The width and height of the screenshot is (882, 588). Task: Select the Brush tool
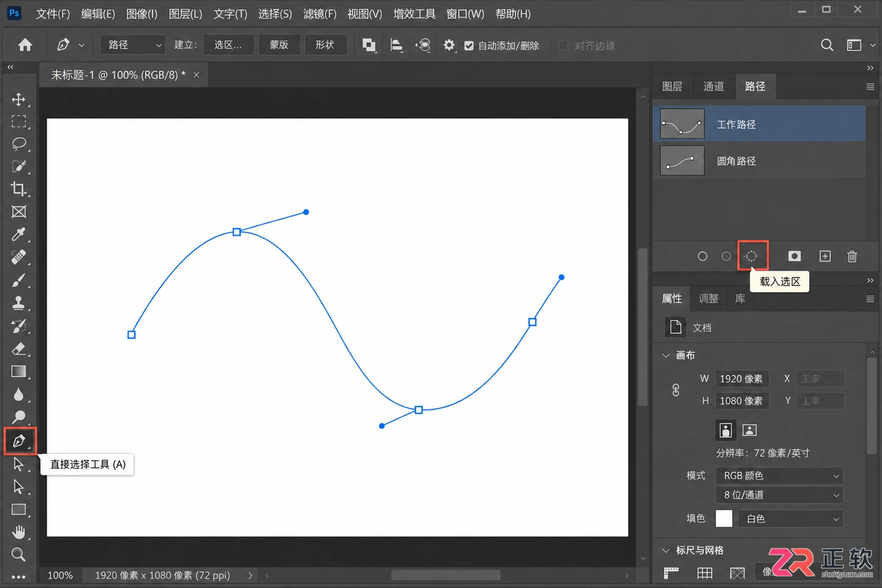click(18, 281)
